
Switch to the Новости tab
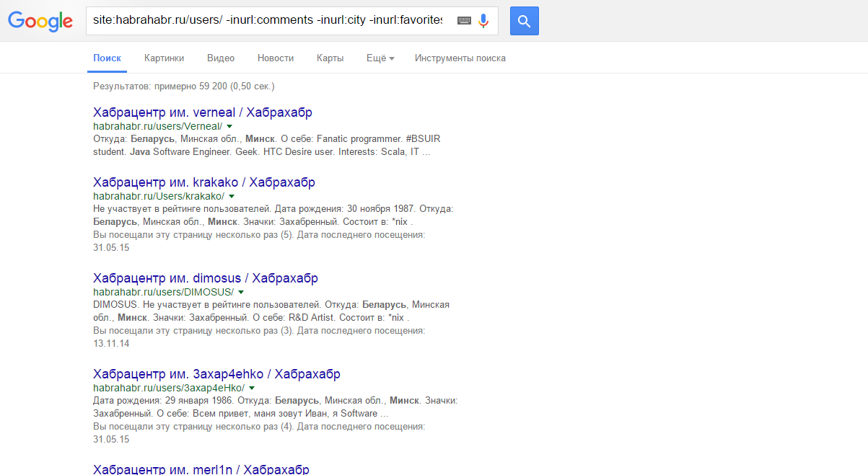(276, 58)
